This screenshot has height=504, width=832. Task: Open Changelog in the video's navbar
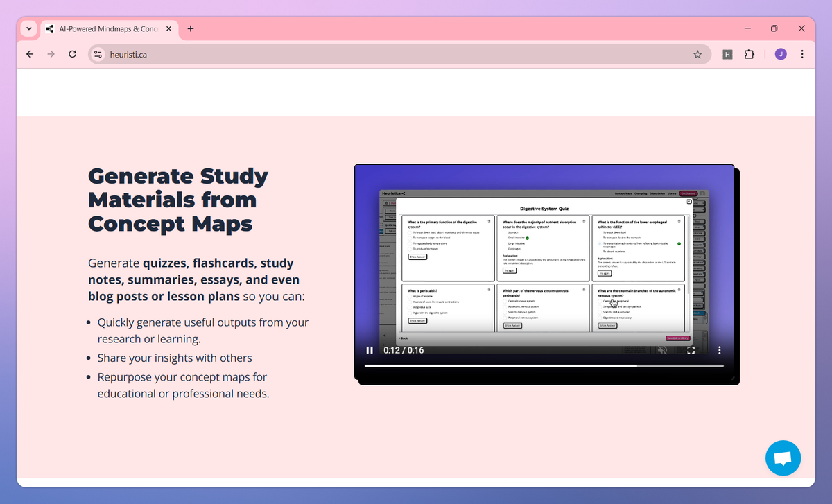(641, 193)
